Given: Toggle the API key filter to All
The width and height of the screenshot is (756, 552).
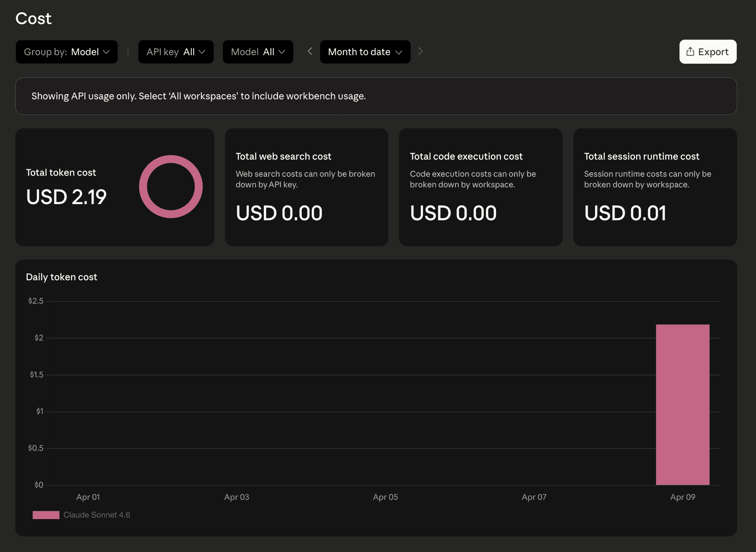Looking at the screenshot, I should [x=176, y=52].
